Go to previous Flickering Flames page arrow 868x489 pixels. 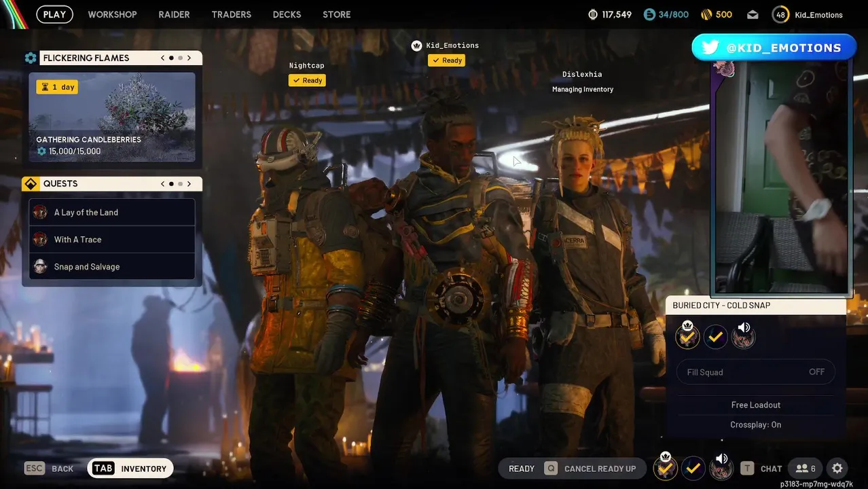point(162,58)
